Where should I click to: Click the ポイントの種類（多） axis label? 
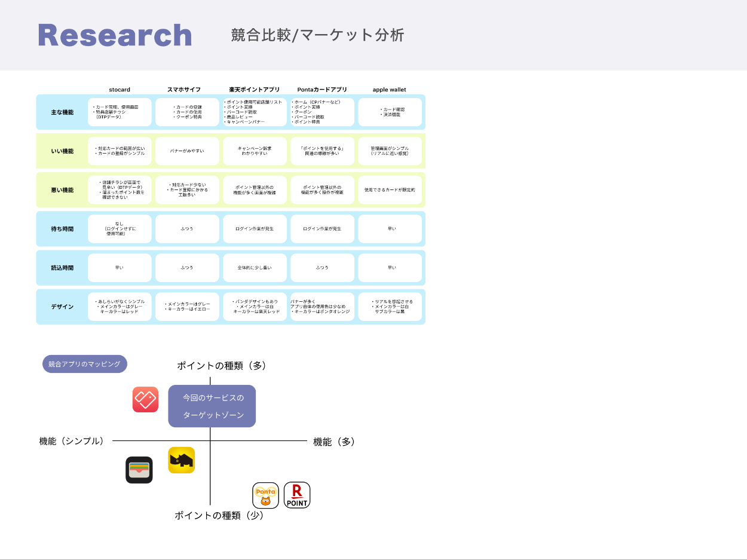point(221,366)
